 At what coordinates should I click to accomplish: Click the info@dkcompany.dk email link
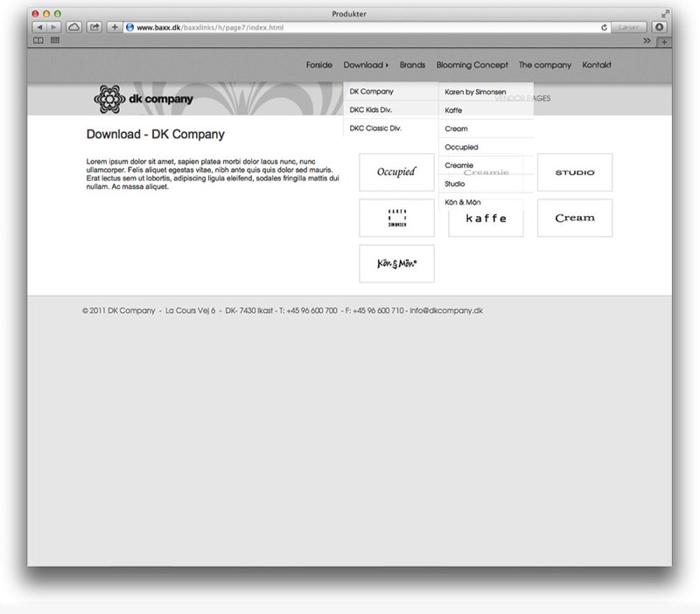point(446,310)
